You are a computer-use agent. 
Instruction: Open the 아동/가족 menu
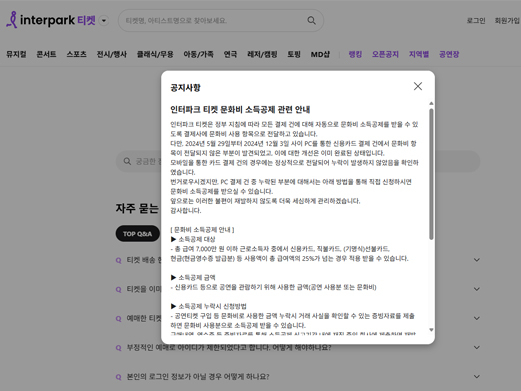(198, 54)
